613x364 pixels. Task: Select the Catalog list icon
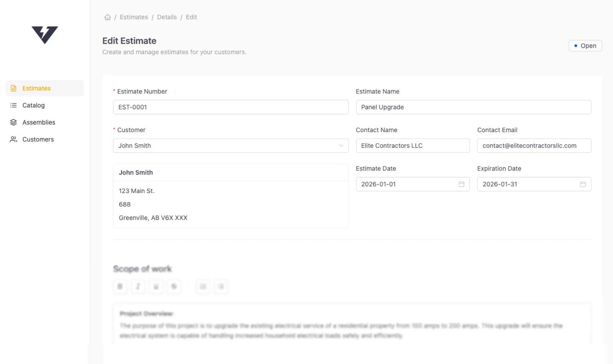click(13, 105)
